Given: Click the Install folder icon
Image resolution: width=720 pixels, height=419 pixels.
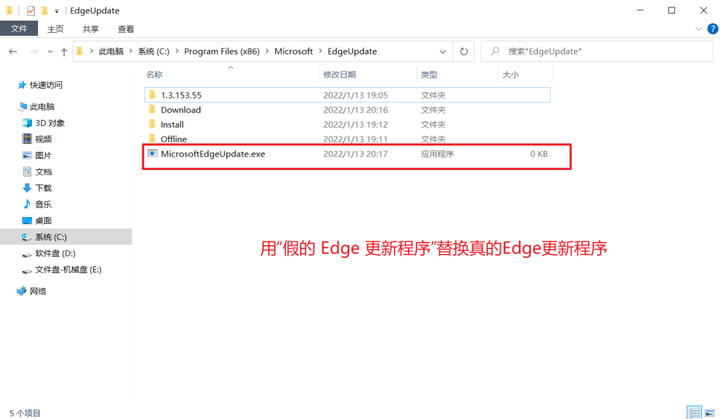Looking at the screenshot, I should tap(152, 124).
